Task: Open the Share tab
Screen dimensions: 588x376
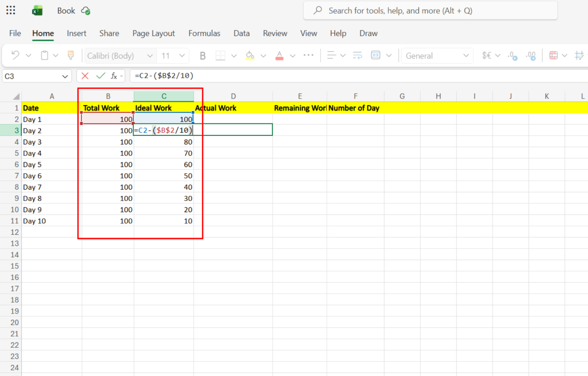Action: pyautogui.click(x=109, y=33)
